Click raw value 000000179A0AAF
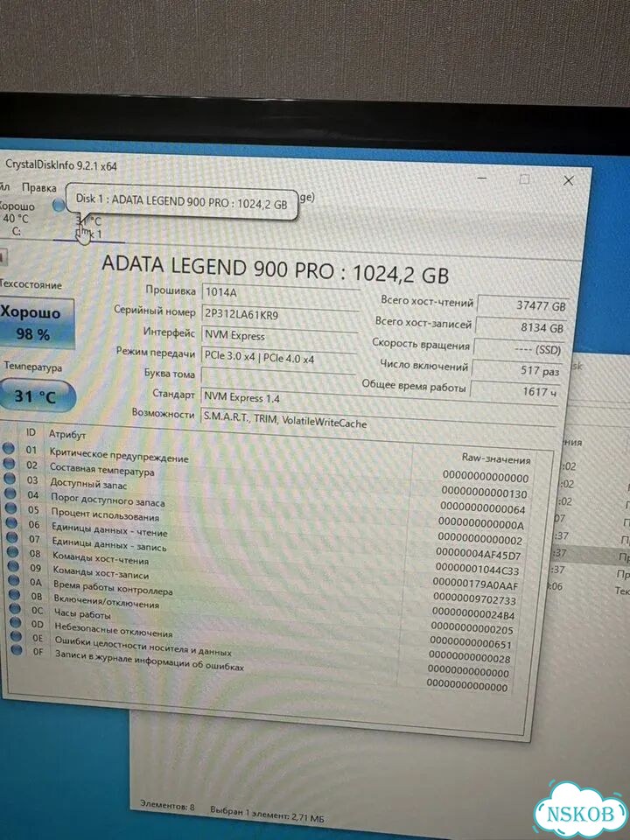Image resolution: width=630 pixels, height=840 pixels. point(476,584)
